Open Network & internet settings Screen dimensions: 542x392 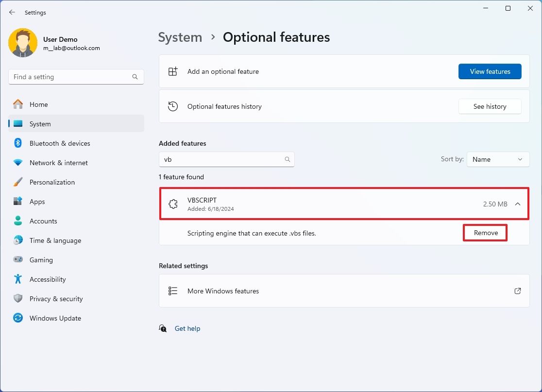pos(76,162)
